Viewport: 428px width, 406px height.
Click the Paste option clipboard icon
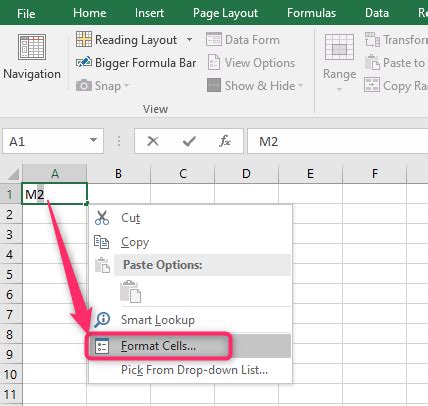[x=130, y=291]
